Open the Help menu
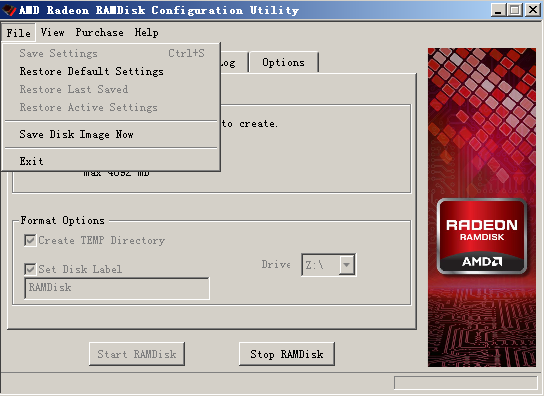 [146, 33]
